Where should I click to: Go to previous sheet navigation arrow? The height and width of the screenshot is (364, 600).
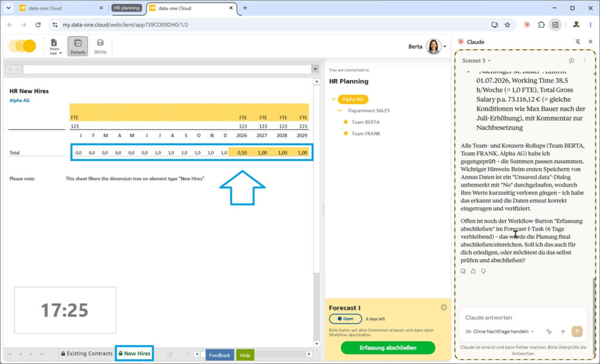pos(21,354)
